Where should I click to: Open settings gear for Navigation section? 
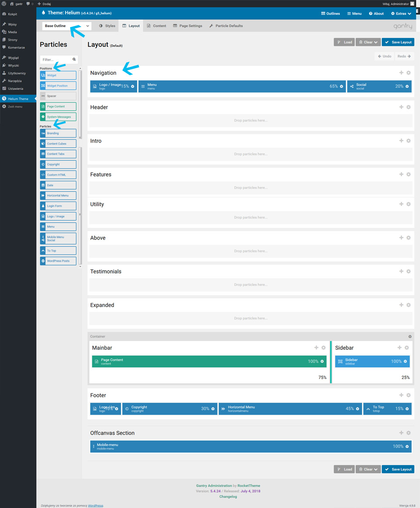[408, 73]
